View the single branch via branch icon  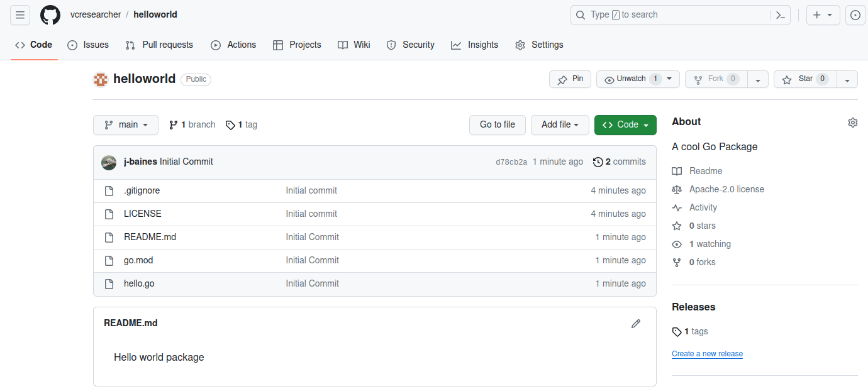click(173, 124)
